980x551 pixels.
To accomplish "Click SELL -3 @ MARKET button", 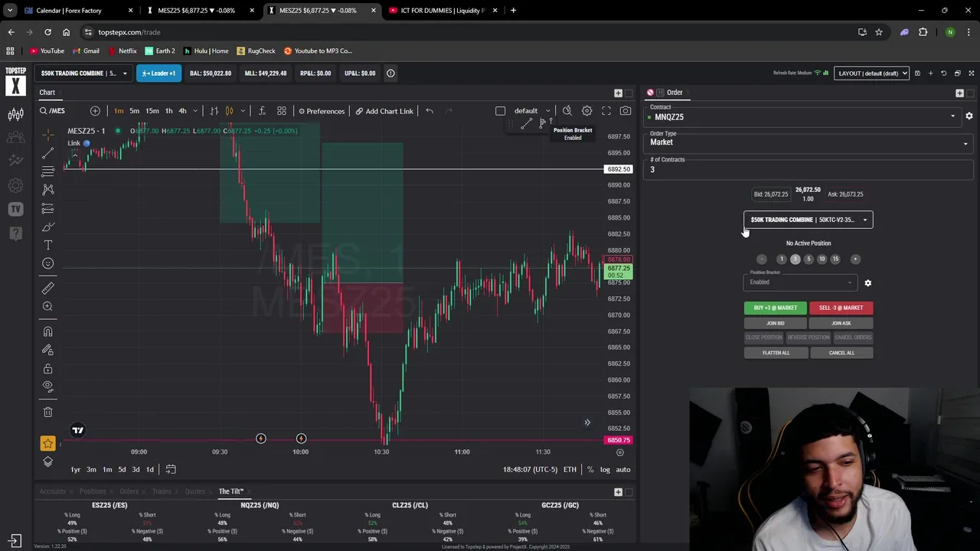I will point(841,308).
